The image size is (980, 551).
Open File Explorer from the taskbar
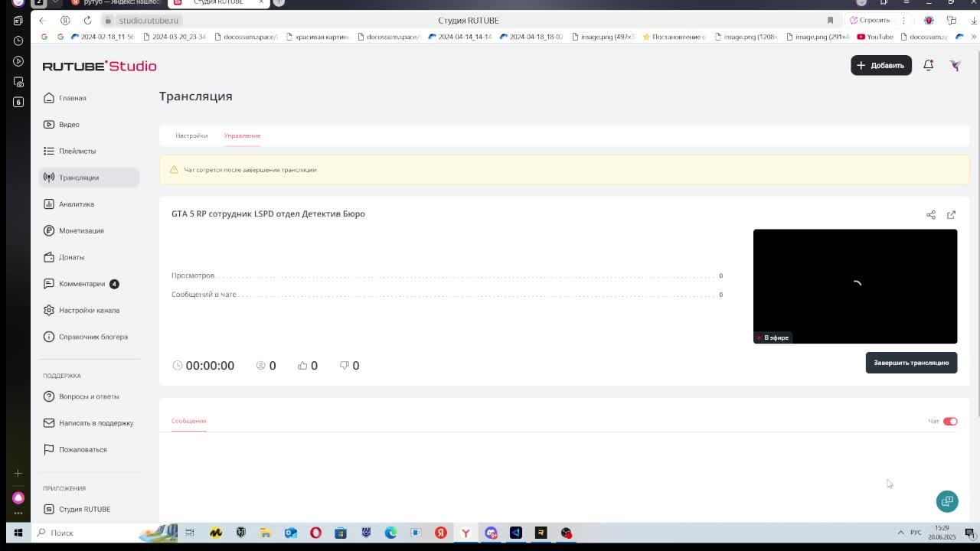265,533
